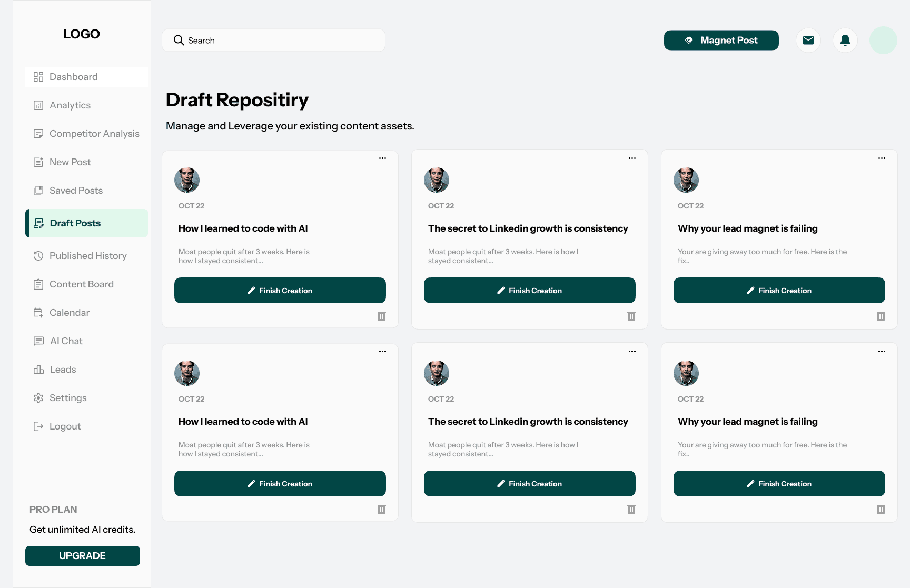
Task: Click author avatar on top-row "How I learned to code" card
Action: pyautogui.click(x=187, y=180)
